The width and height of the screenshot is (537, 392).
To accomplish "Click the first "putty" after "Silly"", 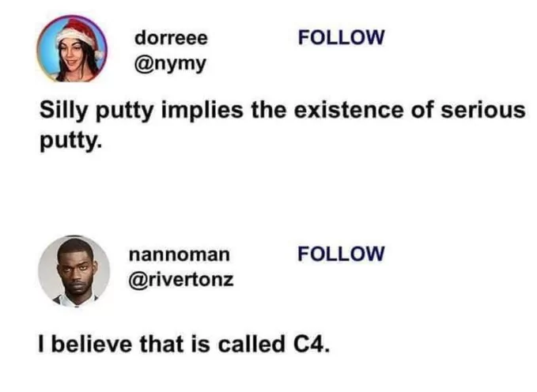I will pyautogui.click(x=128, y=111).
